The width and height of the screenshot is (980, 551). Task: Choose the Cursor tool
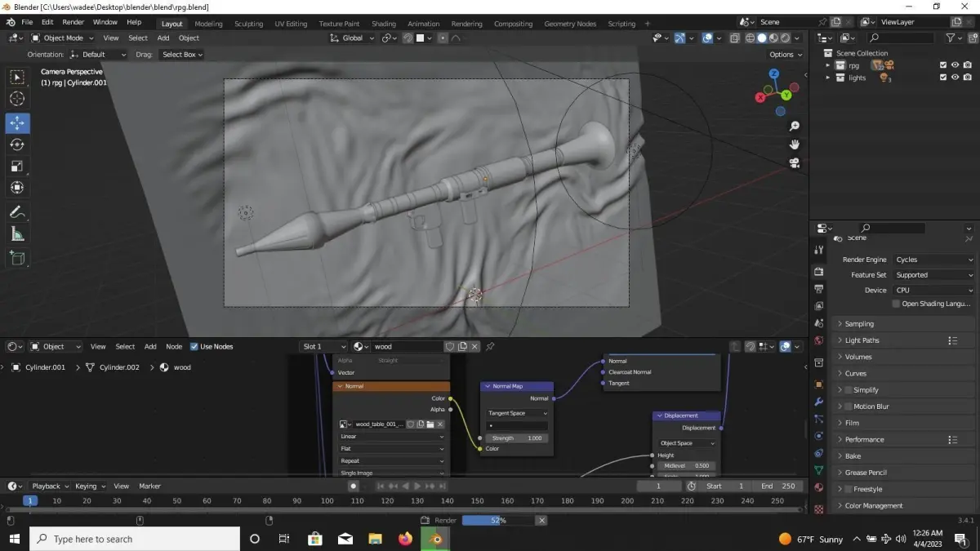click(x=17, y=99)
